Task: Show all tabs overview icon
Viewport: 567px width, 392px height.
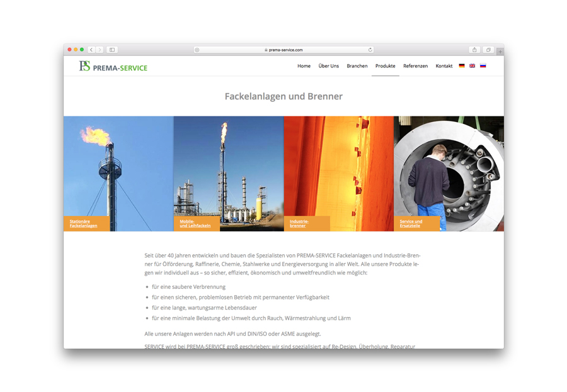Action: point(488,50)
